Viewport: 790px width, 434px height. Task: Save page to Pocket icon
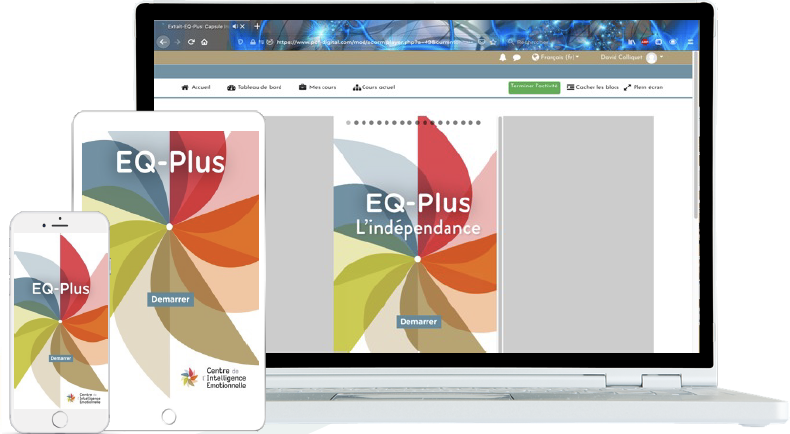[482, 42]
